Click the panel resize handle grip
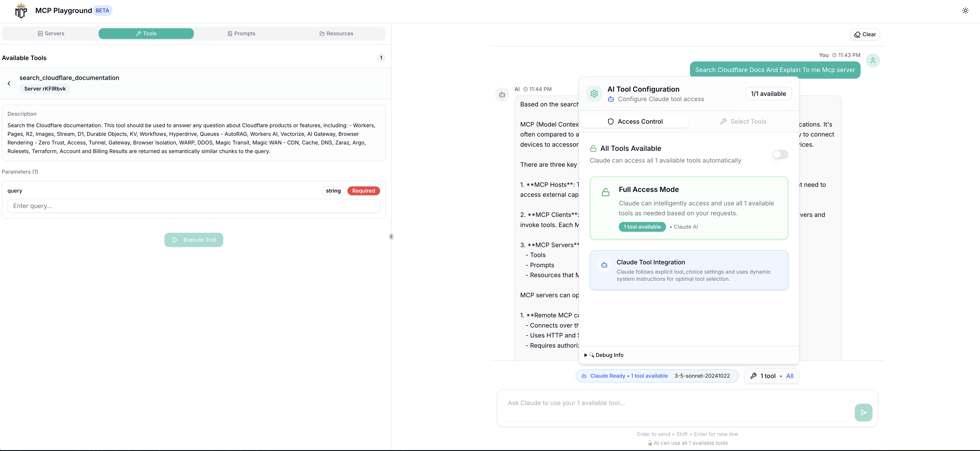 coord(391,236)
